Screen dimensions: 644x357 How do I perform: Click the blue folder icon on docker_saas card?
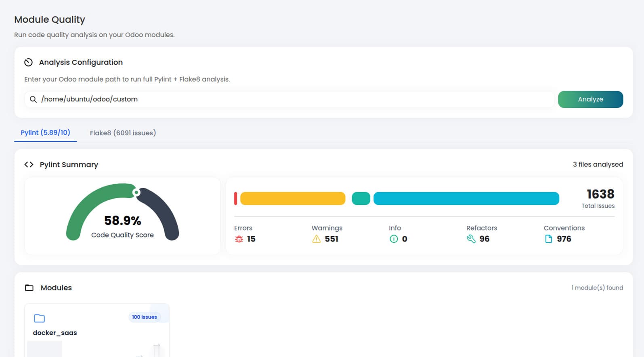[40, 318]
